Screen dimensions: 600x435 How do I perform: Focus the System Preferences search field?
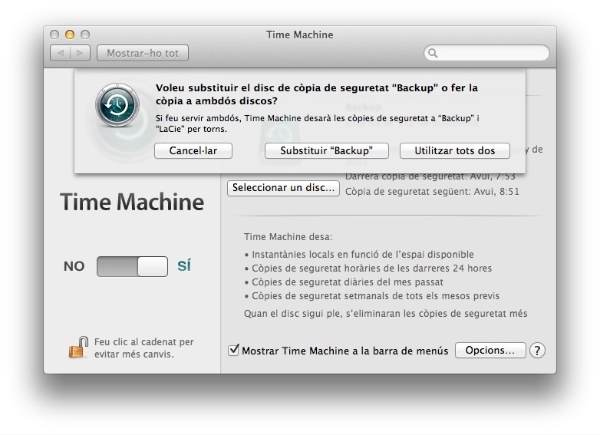tap(486, 53)
